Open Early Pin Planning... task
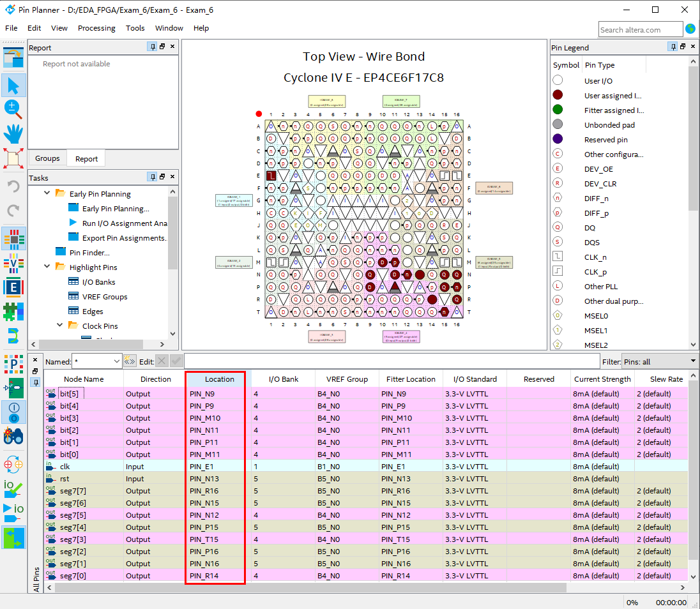The width and height of the screenshot is (700, 609). pos(116,208)
